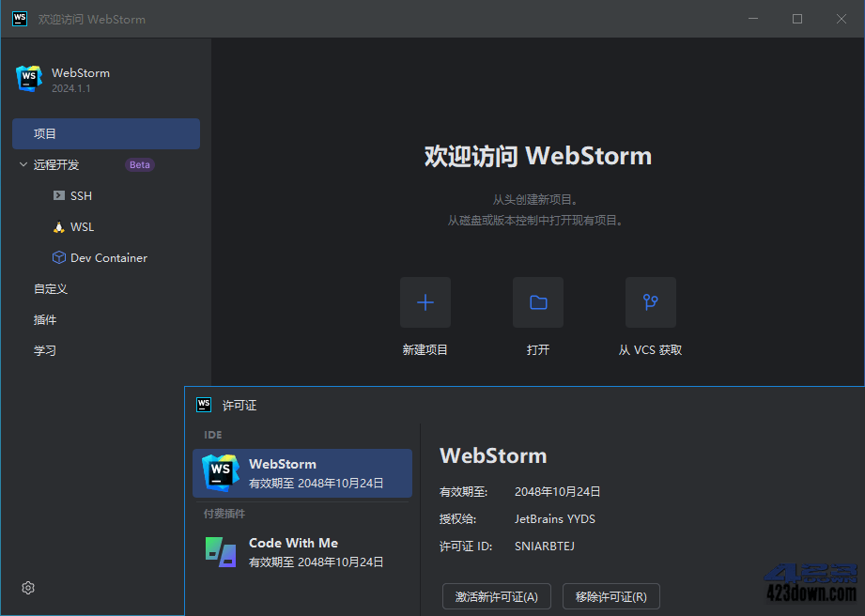Click the WSL penguin icon

[x=58, y=226]
